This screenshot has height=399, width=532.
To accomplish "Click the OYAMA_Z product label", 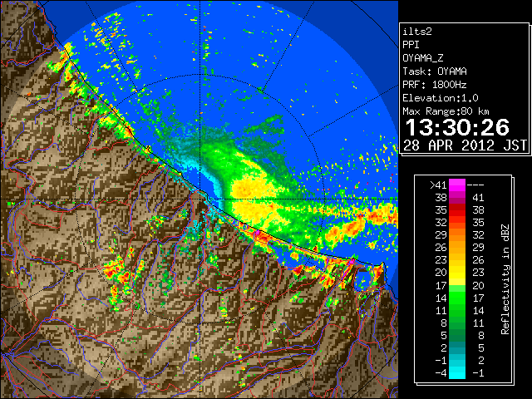I will [423, 58].
